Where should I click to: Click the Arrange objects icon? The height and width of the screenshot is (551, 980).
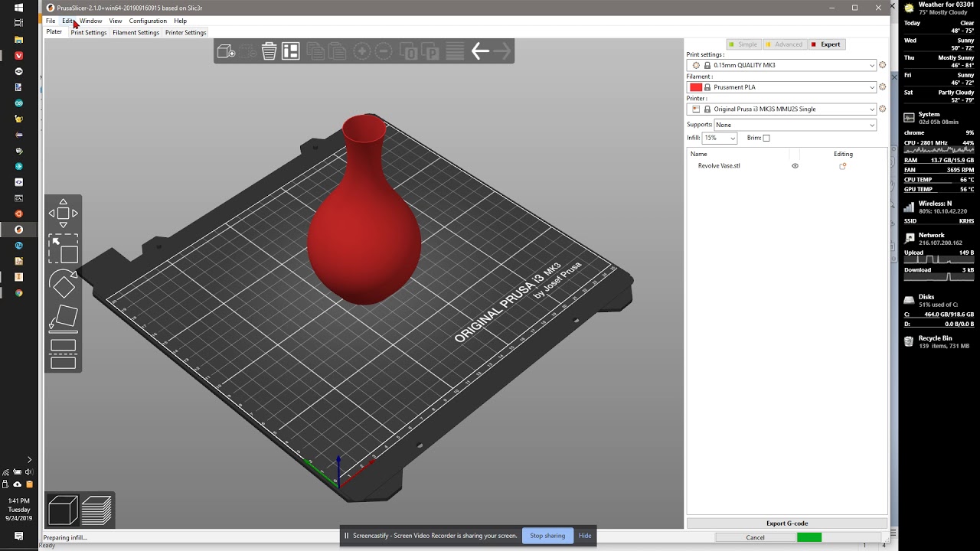coord(290,51)
